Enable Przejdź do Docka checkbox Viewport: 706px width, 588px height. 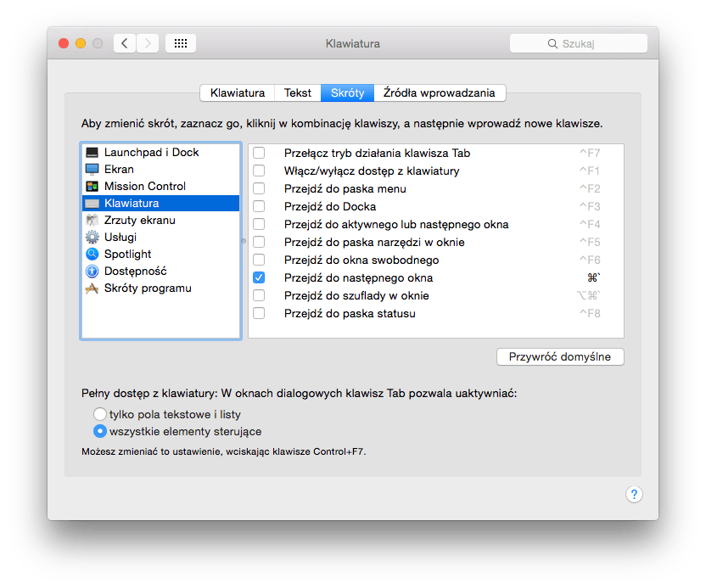click(259, 206)
